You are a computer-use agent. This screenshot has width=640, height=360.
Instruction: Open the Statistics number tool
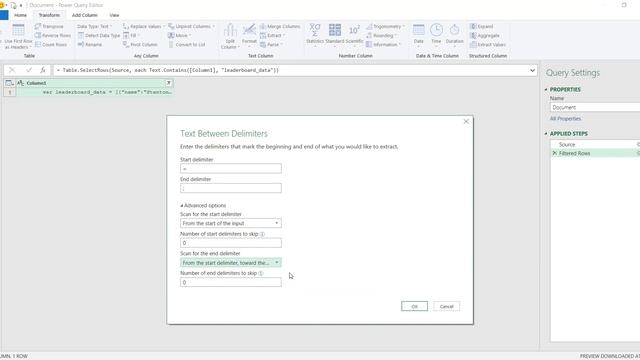pos(315,34)
